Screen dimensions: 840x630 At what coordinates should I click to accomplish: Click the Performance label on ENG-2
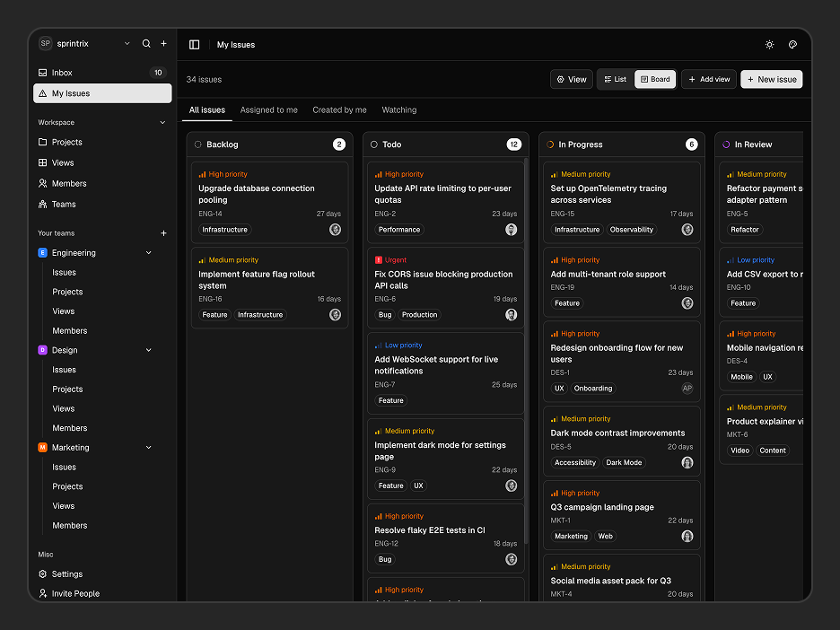click(399, 230)
